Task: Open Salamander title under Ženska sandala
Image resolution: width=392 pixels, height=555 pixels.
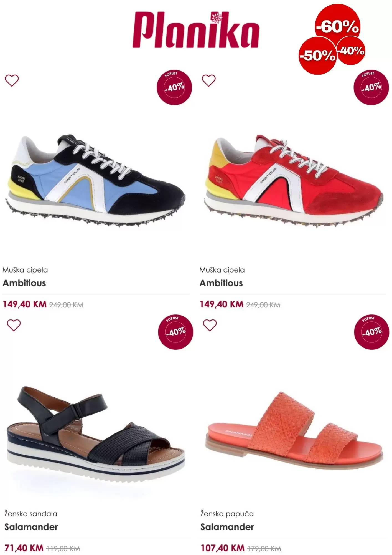Action: pyautogui.click(x=31, y=527)
